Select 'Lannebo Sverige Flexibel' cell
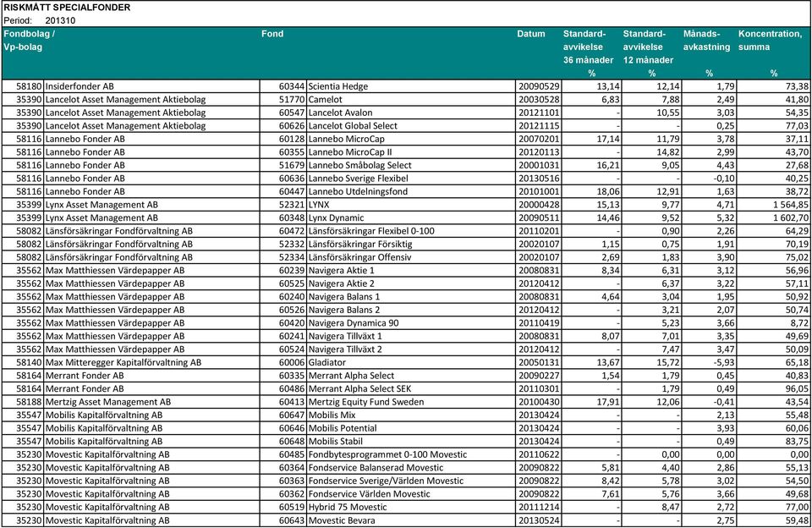This screenshot has width=812, height=528. point(411,179)
